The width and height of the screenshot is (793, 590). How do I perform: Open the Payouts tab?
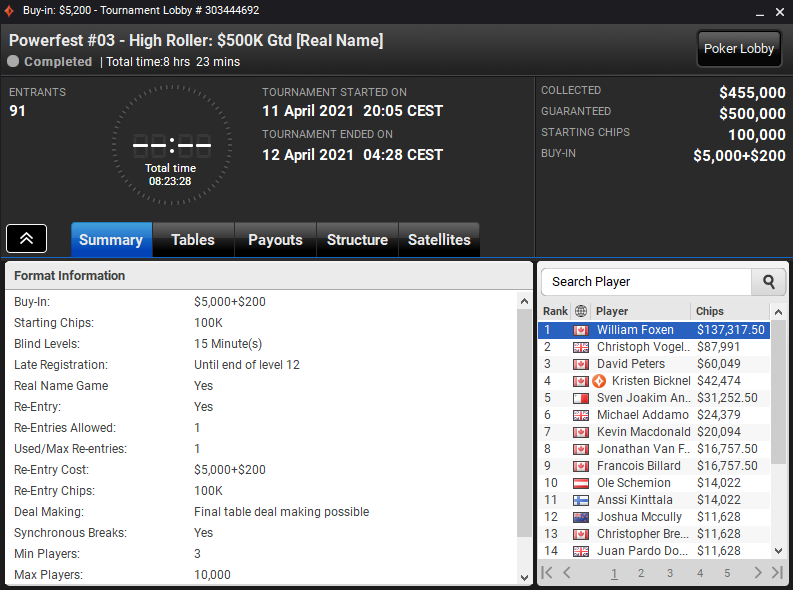(275, 240)
